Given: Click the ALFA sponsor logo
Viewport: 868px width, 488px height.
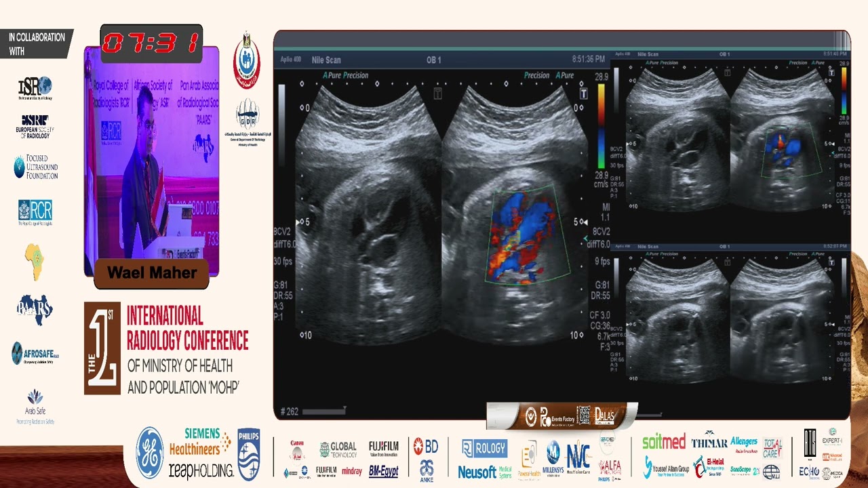Looking at the screenshot, I should [x=610, y=468].
